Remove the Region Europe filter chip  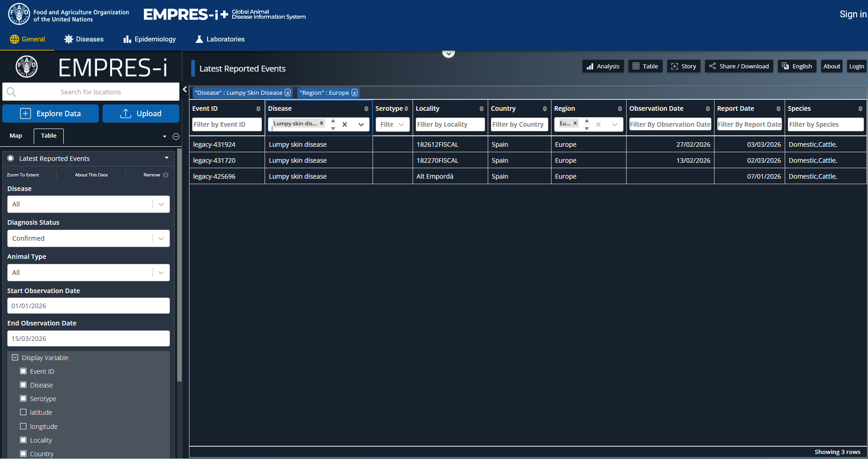pos(354,93)
